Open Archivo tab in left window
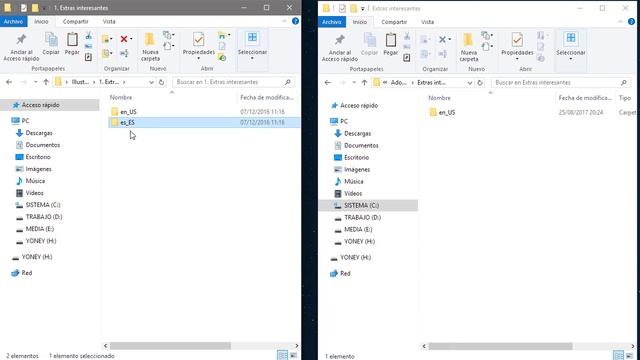Image resolution: width=640 pixels, height=360 pixels. [13, 21]
